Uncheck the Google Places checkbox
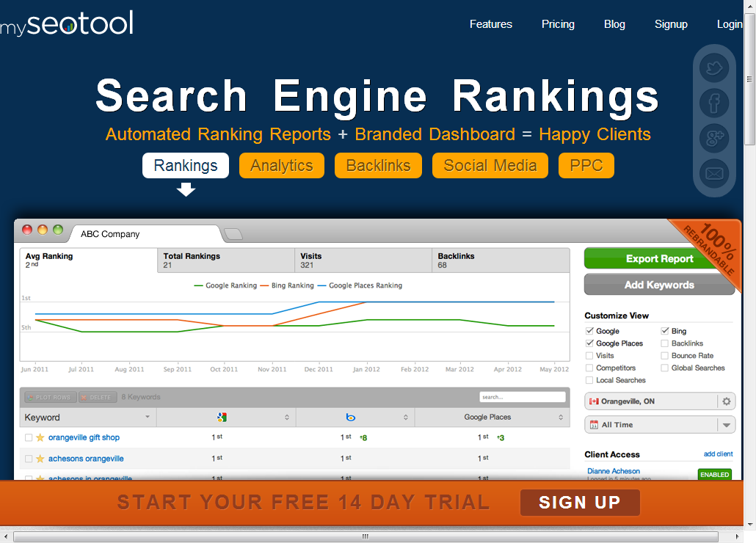This screenshot has width=756, height=543. (x=589, y=343)
